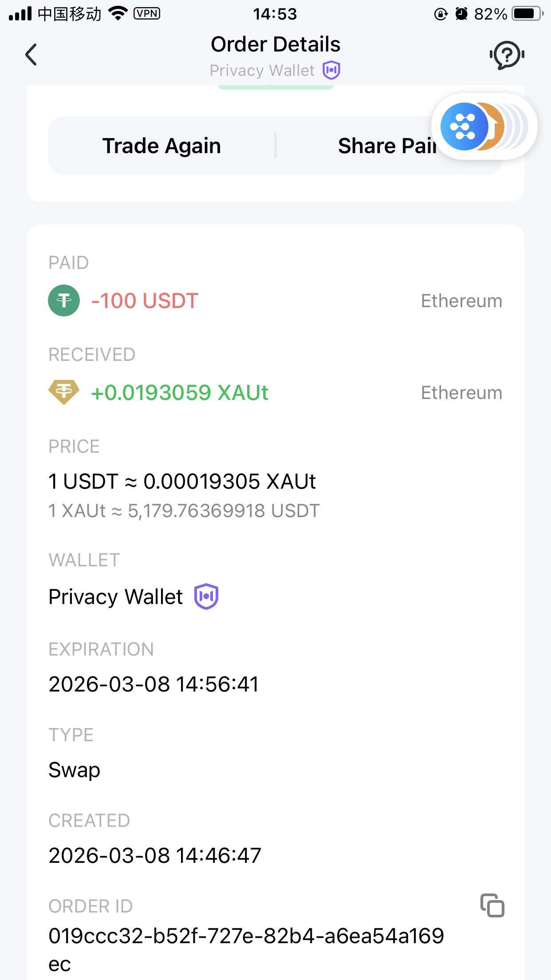Copy the order ID using the copy icon

(492, 905)
